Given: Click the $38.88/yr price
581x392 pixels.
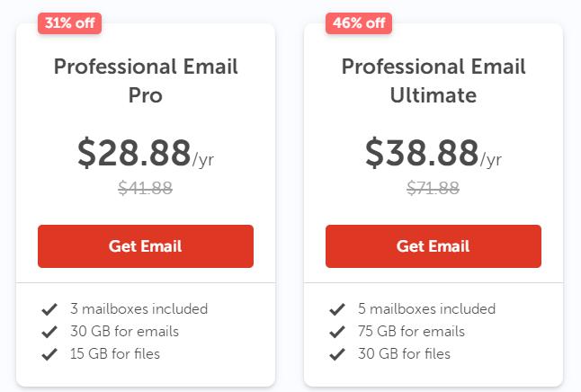Looking at the screenshot, I should [433, 154].
